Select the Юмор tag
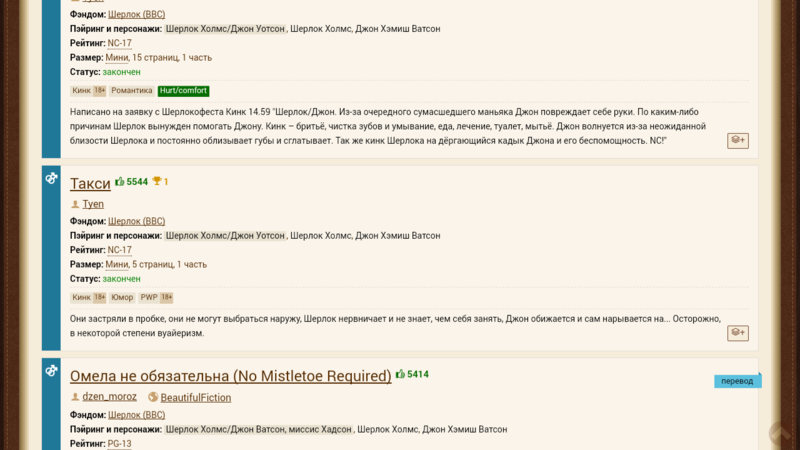Screen dimensions: 800x450 coord(122,297)
